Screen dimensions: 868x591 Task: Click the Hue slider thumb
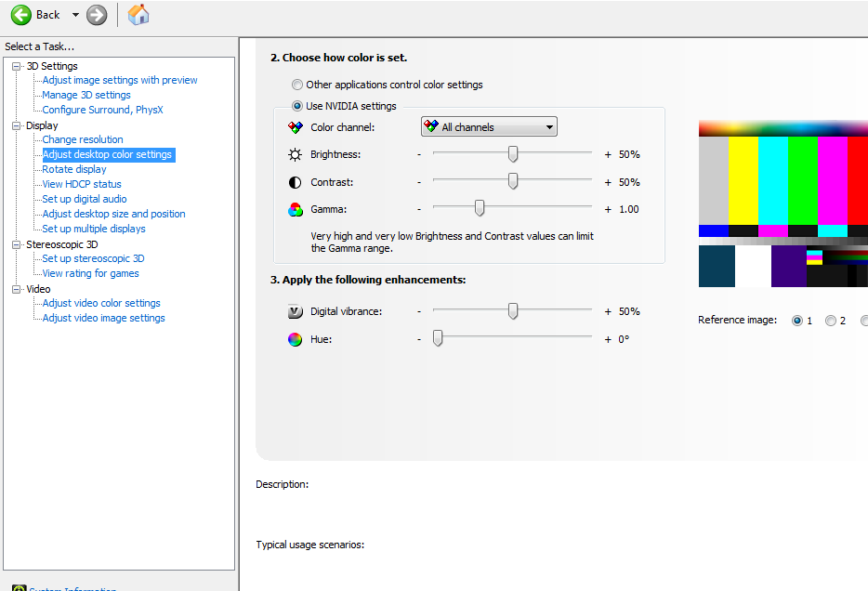[x=438, y=338]
